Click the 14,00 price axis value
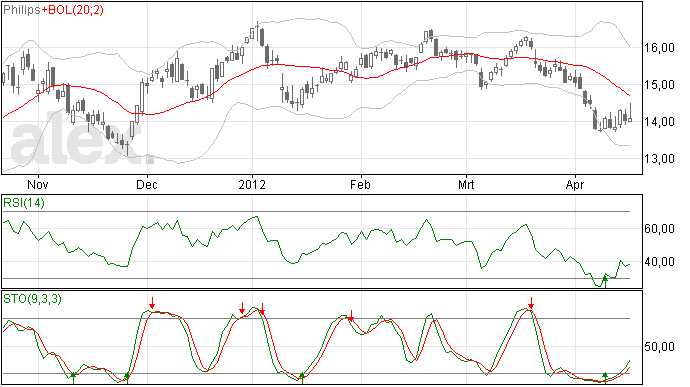Image resolution: width=690 pixels, height=387 pixels. coord(659,122)
